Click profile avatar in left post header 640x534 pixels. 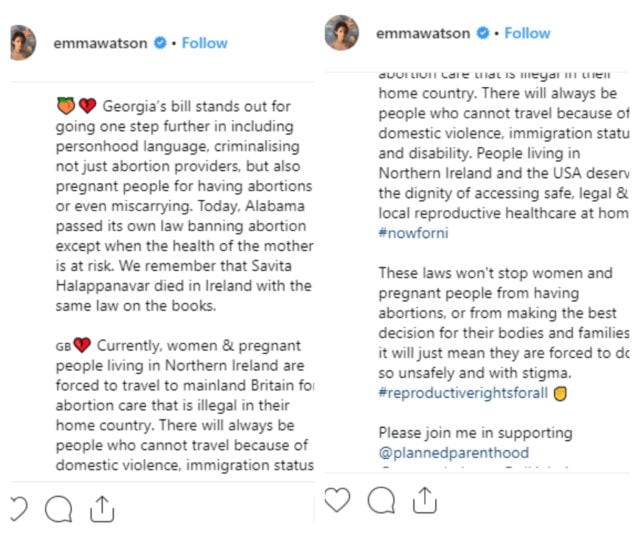point(23,42)
